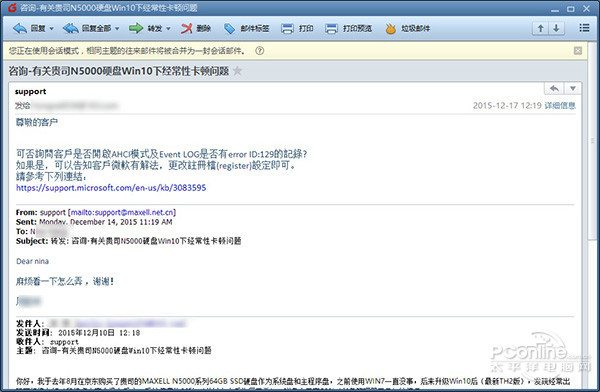600x392 pixels.
Task: Click the help question mark in notice bar
Action: pyautogui.click(x=259, y=51)
